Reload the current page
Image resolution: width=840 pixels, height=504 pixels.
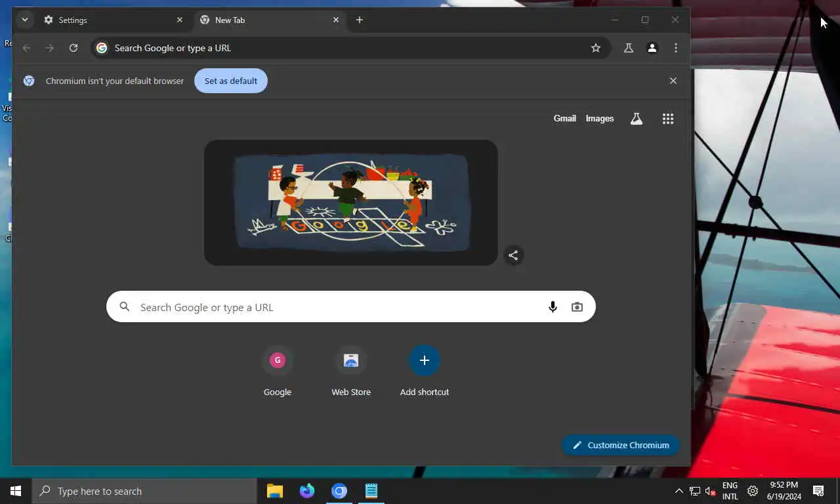point(73,48)
